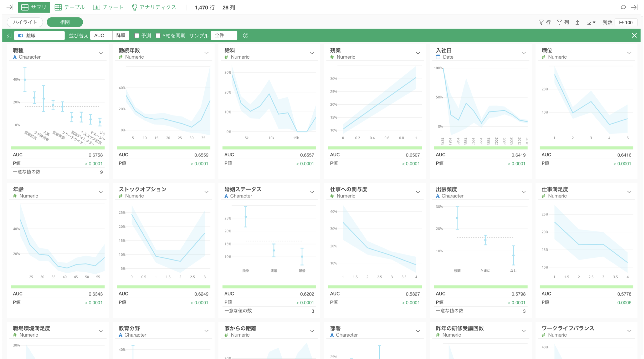Collapse left panel arrow icon

click(x=10, y=7)
